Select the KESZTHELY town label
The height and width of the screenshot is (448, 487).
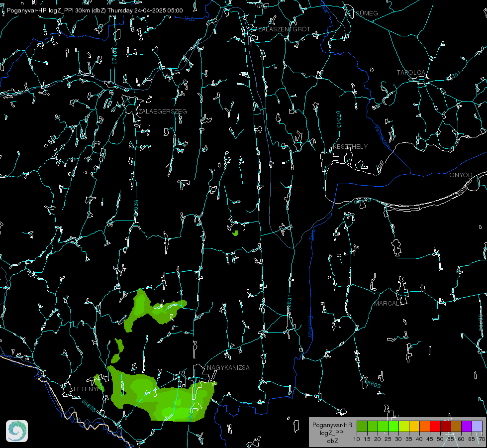(x=350, y=146)
